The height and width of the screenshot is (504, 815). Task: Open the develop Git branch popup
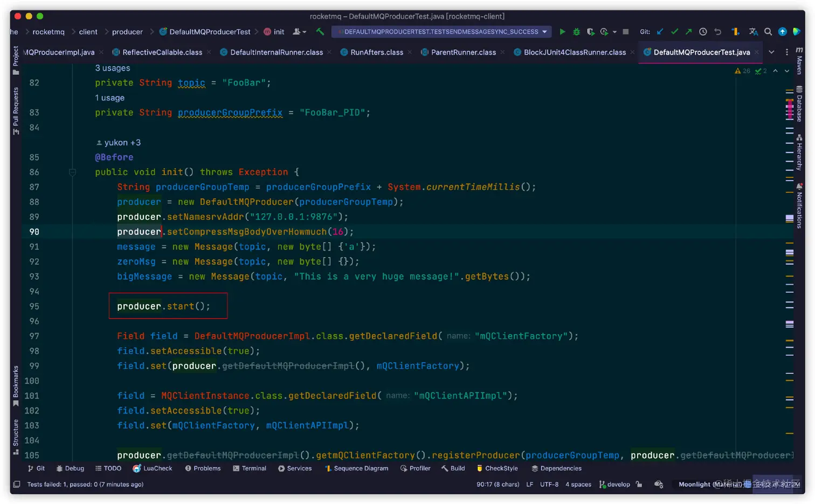[x=614, y=484]
